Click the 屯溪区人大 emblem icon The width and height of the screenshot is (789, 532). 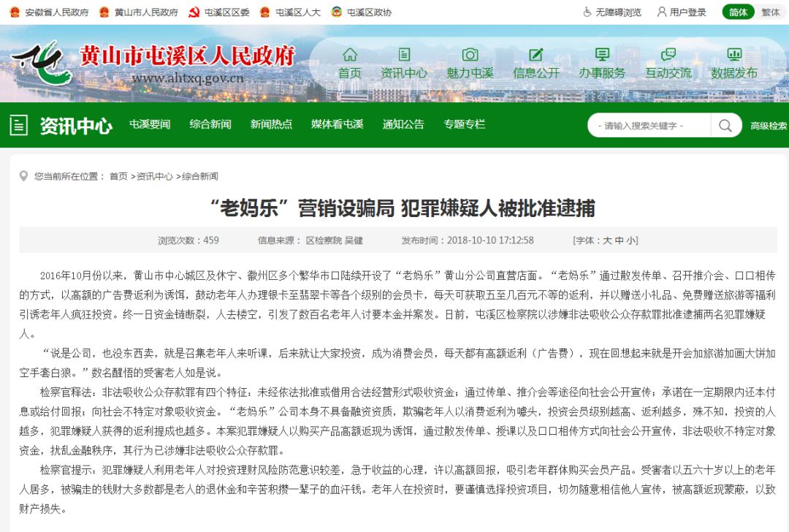[x=264, y=12]
